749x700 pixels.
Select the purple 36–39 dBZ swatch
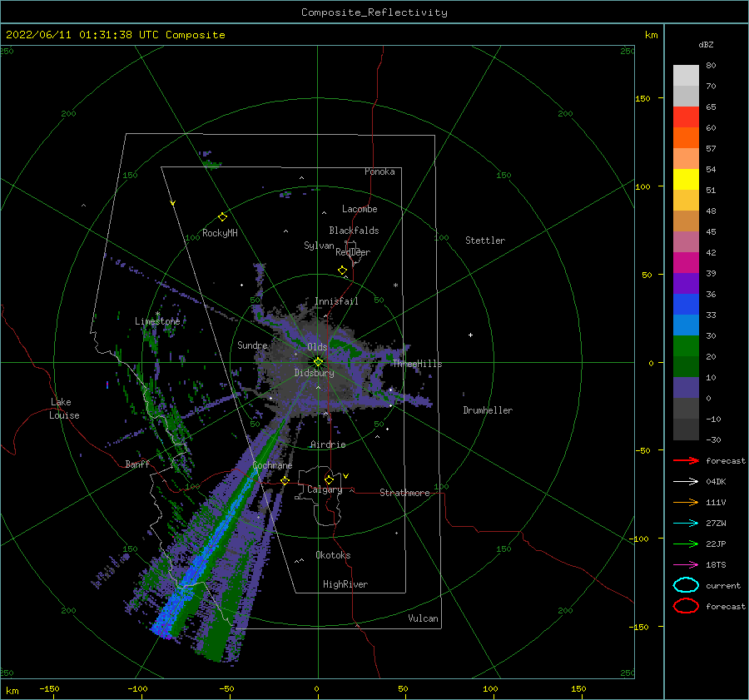(x=686, y=284)
